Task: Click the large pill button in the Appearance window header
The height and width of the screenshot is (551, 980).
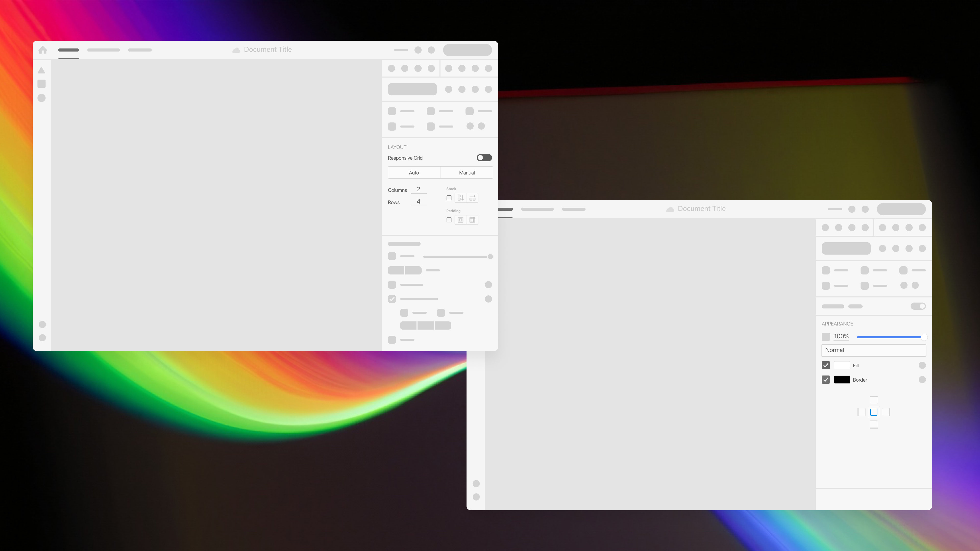Action: [901, 209]
